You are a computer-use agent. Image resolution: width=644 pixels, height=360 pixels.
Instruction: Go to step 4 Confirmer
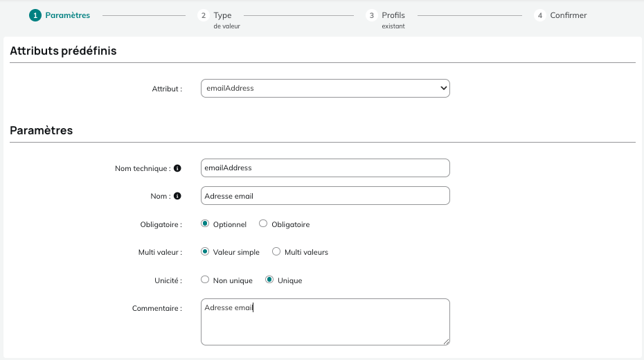coord(560,16)
